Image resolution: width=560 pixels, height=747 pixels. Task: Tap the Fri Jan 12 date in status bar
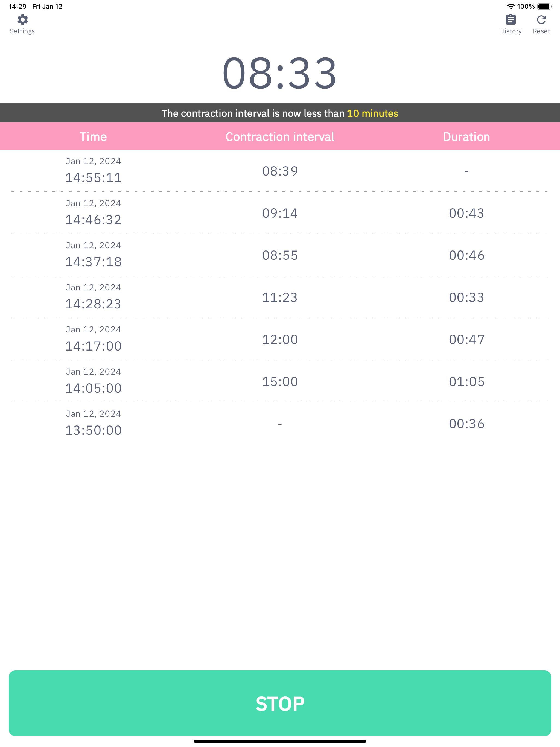click(x=47, y=6)
